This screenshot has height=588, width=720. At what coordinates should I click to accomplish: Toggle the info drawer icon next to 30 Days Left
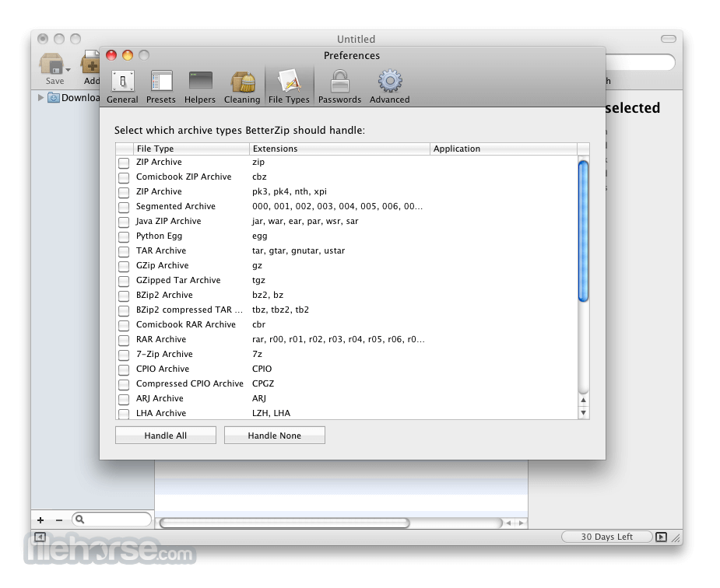(661, 537)
